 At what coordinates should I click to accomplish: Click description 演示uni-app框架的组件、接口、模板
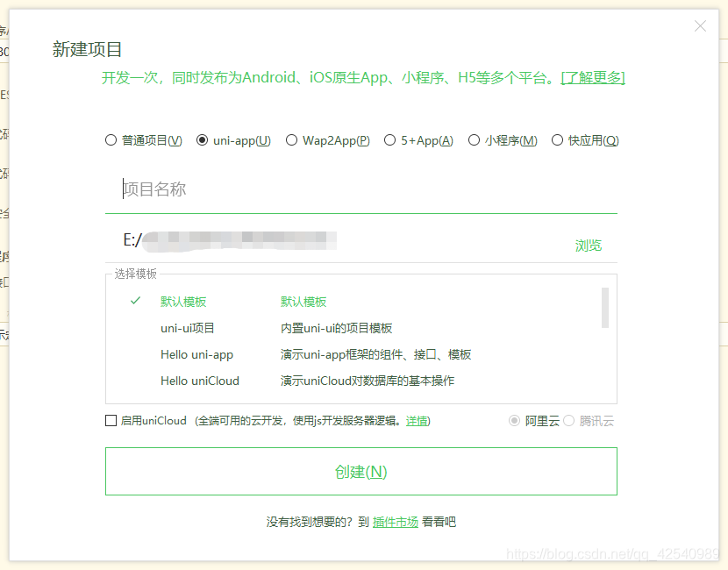[x=375, y=354]
